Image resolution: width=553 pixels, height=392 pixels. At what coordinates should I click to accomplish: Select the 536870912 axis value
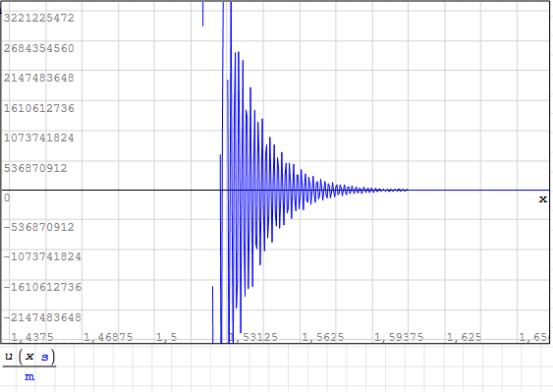[35, 168]
